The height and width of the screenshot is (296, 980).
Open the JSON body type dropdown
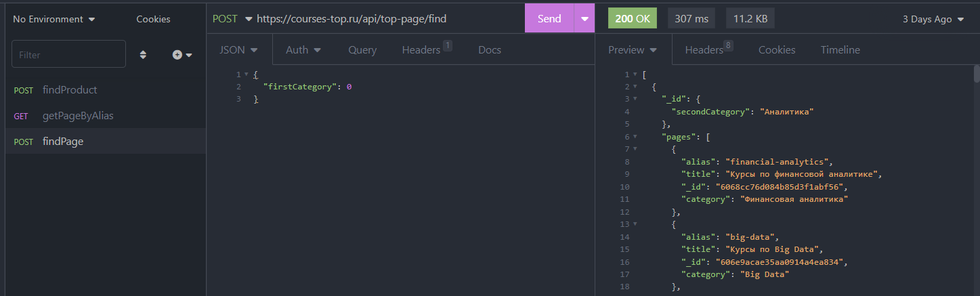click(x=239, y=49)
